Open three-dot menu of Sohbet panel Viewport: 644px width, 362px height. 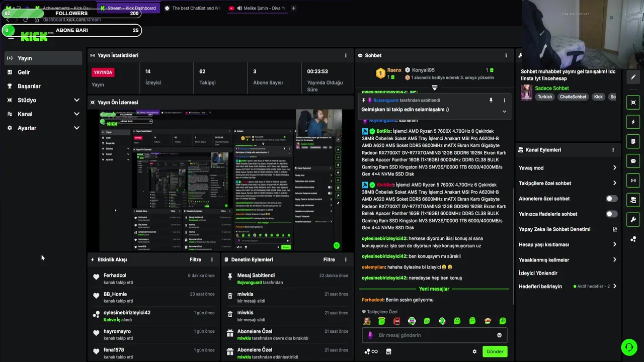[506, 55]
